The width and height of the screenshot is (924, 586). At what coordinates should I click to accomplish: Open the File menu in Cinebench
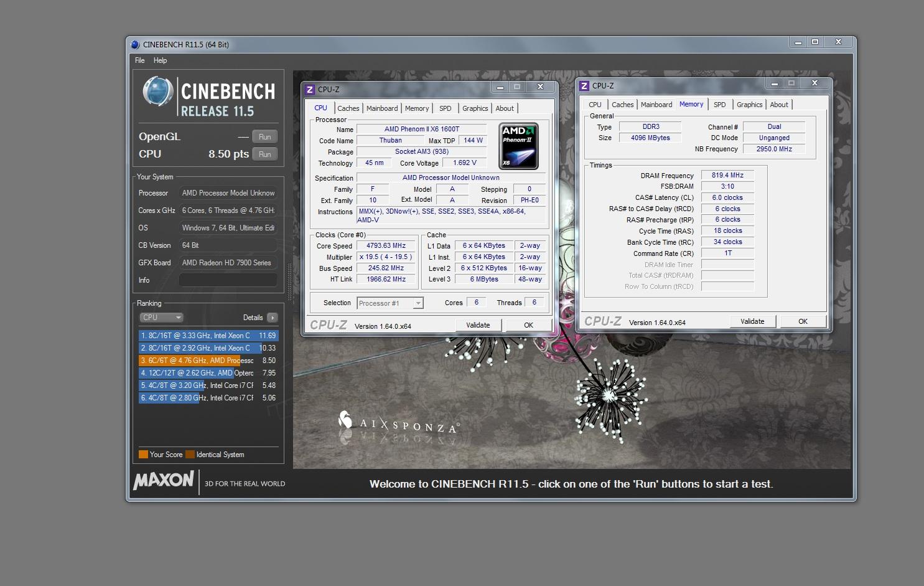click(140, 60)
